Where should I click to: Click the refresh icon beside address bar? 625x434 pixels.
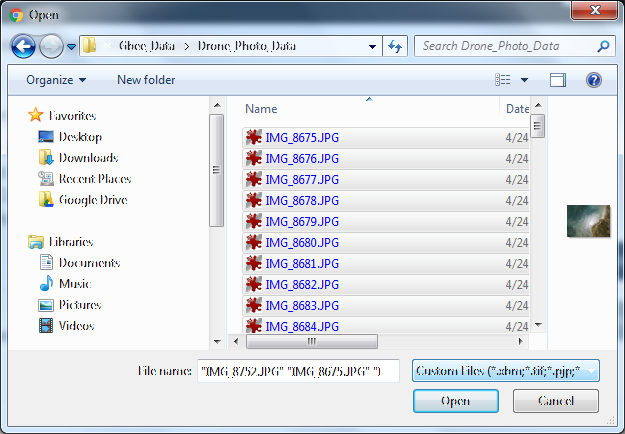coord(394,46)
